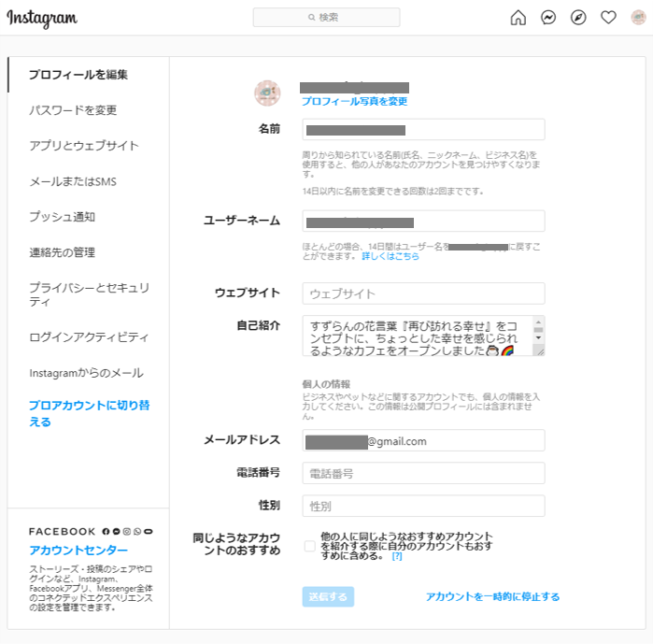Open プライバシーとセキュリティ settings

pos(89,294)
